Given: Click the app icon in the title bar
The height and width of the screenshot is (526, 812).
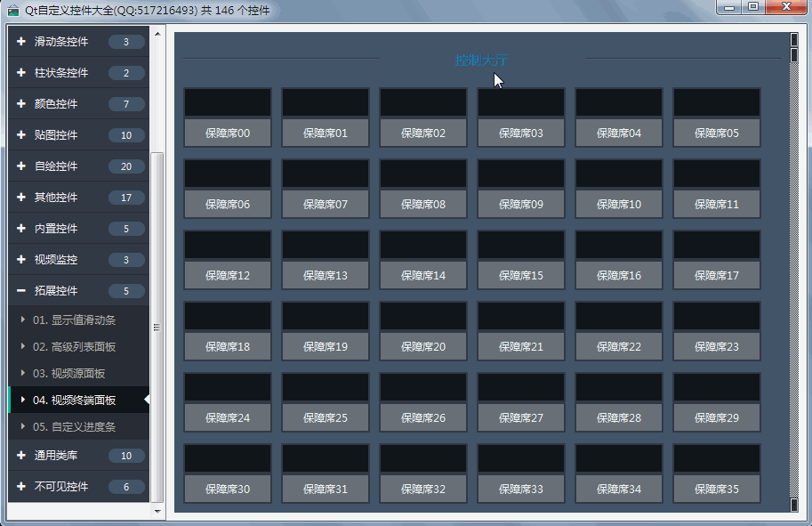Looking at the screenshot, I should pyautogui.click(x=13, y=11).
